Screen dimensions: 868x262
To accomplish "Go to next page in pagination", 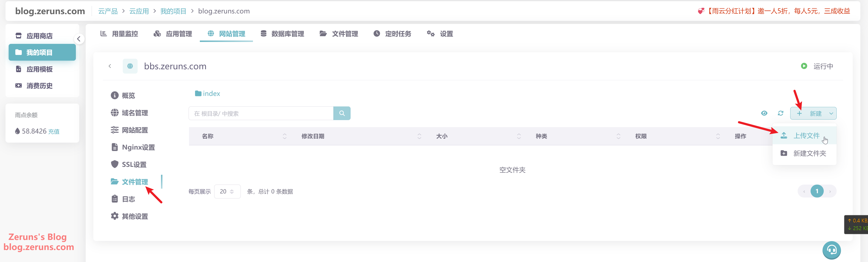I will pos(830,192).
